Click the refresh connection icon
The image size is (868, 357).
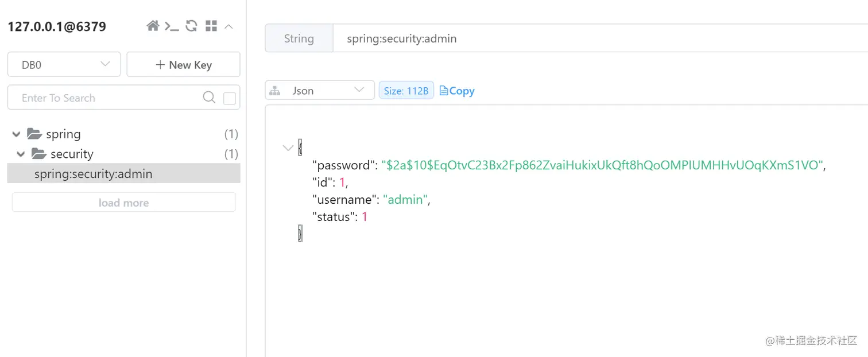pos(191,26)
